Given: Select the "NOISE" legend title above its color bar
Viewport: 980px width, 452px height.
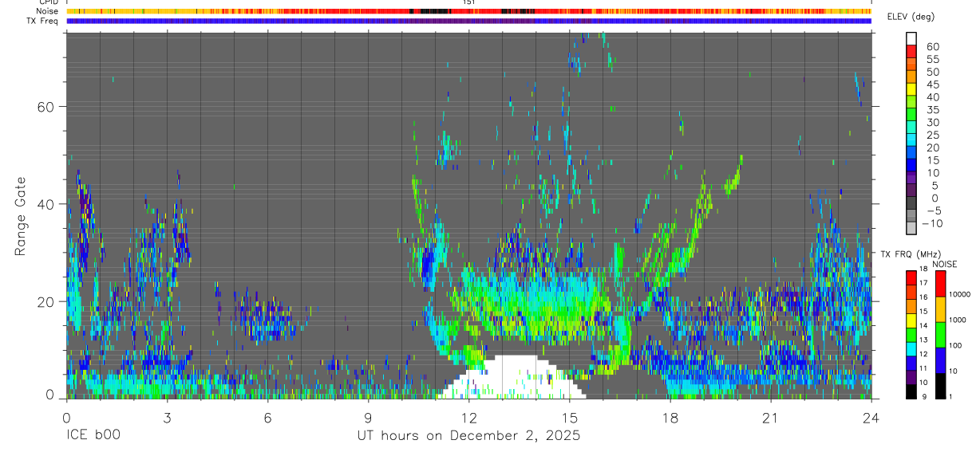Looking at the screenshot, I should [945, 264].
